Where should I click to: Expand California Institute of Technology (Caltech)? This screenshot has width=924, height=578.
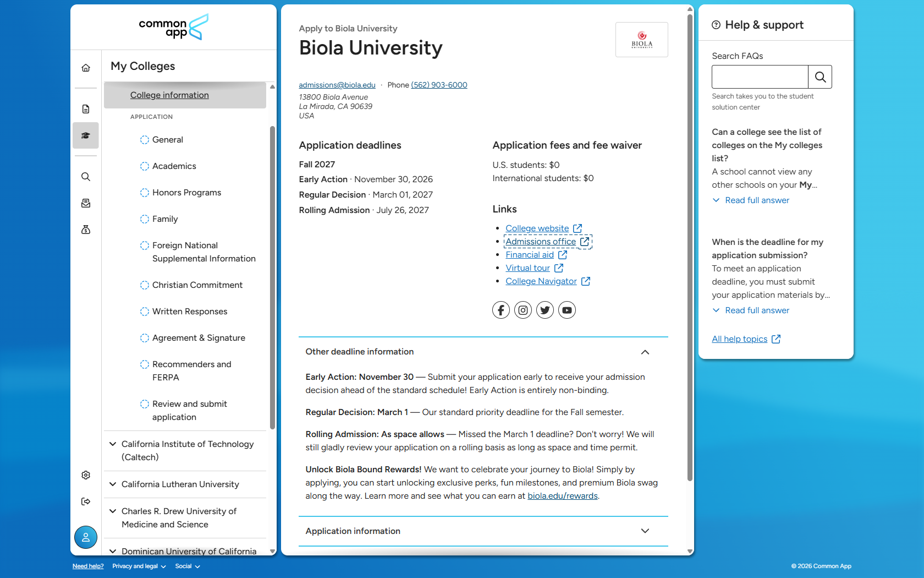185,451
